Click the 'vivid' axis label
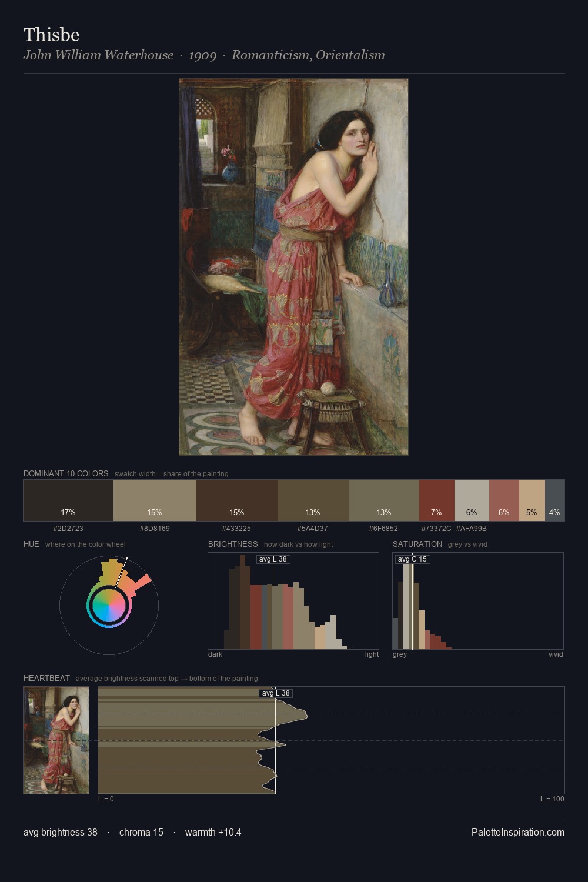This screenshot has width=588, height=882. (556, 654)
